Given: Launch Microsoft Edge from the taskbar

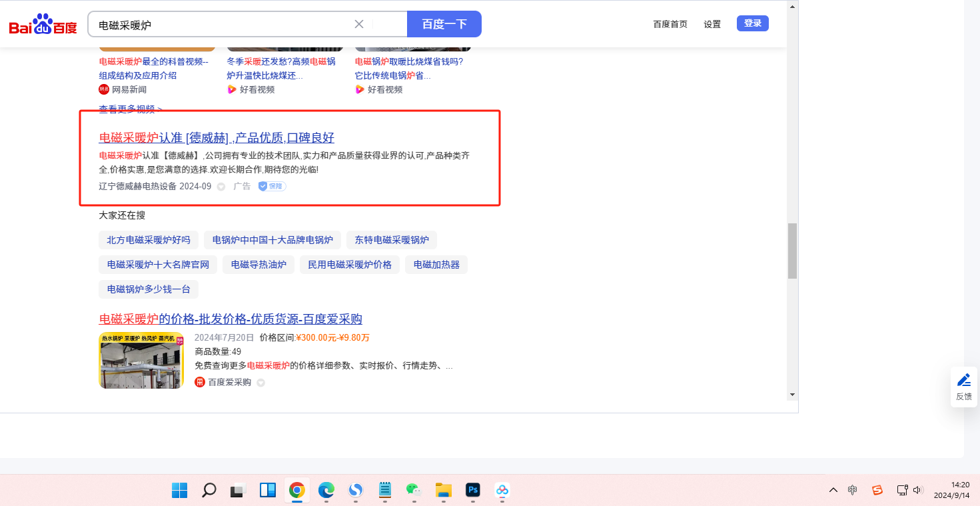Looking at the screenshot, I should [x=326, y=491].
